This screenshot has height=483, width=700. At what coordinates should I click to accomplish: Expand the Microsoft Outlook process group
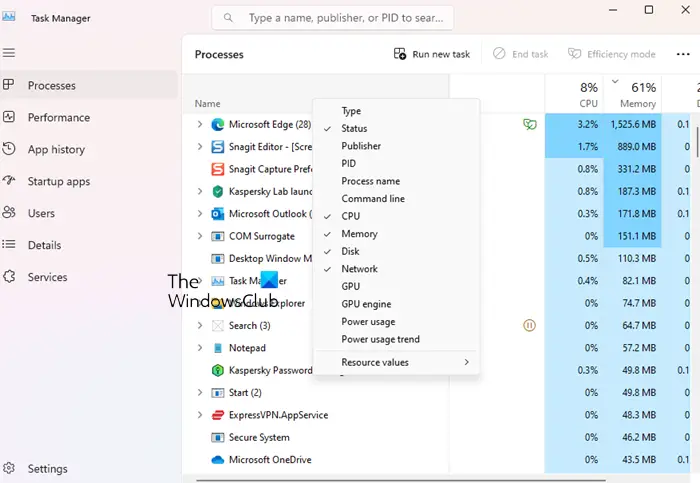200,213
